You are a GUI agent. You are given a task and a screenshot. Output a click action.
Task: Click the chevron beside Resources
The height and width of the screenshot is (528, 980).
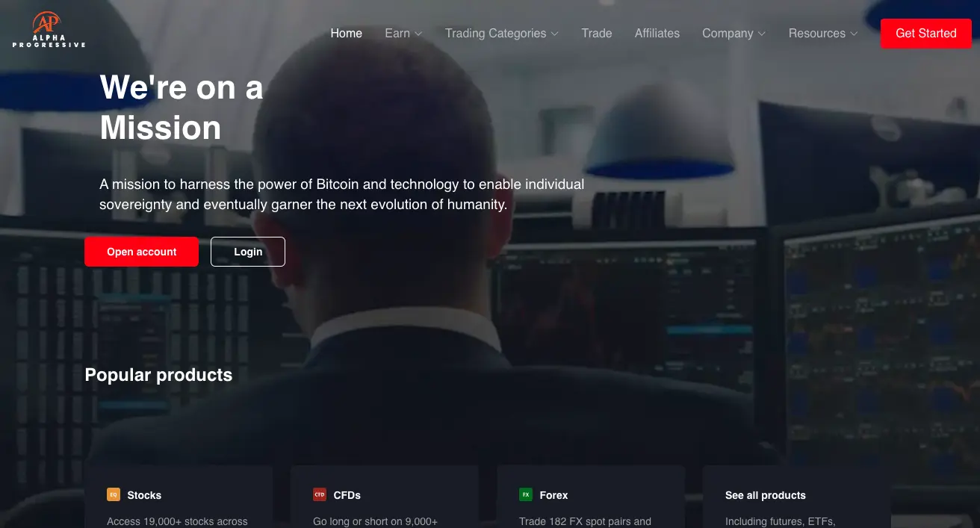click(854, 34)
